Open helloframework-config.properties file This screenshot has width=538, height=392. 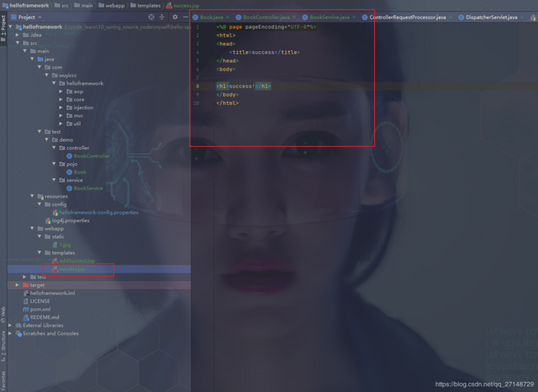pos(99,212)
